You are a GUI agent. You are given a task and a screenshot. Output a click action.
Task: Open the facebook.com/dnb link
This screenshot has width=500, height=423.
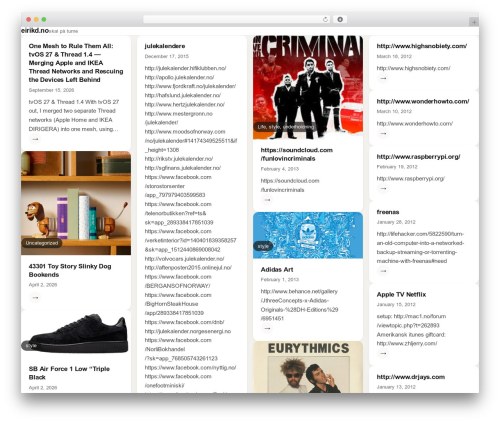click(x=184, y=322)
